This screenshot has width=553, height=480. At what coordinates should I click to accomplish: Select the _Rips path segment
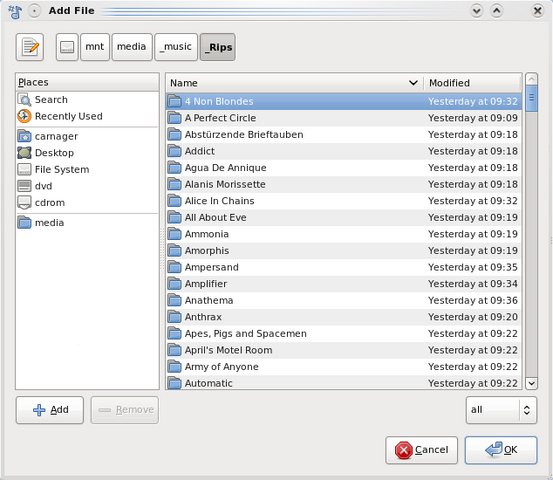(x=218, y=47)
